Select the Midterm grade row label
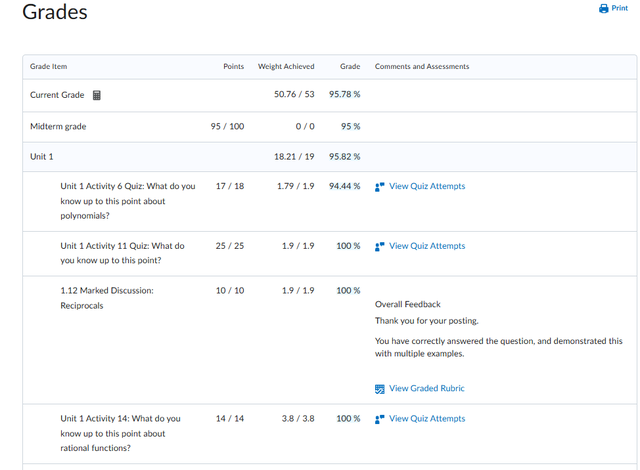Screen dimensions: 640x470 pyautogui.click(x=58, y=126)
